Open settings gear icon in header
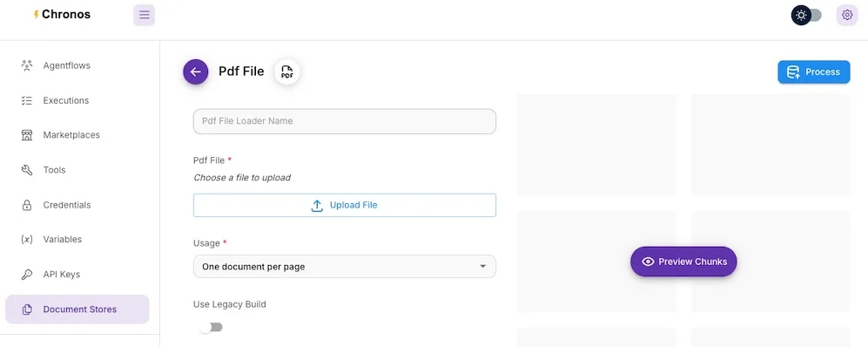 tap(846, 15)
